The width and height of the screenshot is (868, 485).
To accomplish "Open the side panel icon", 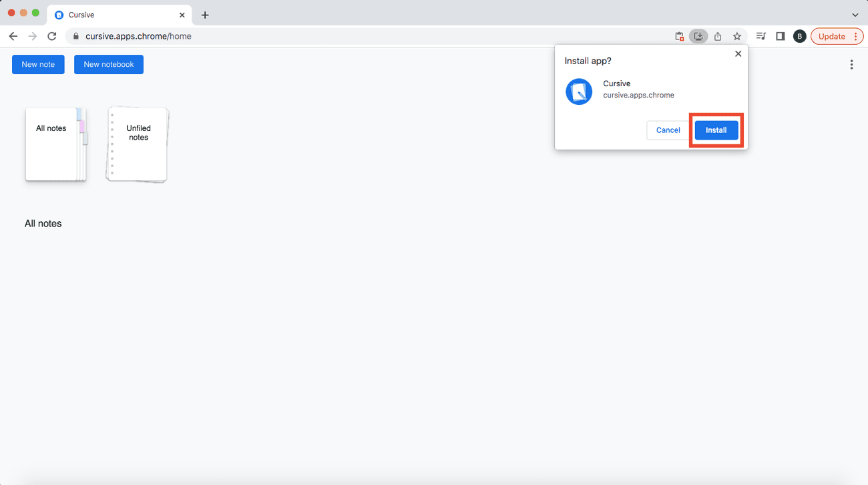I will (780, 36).
